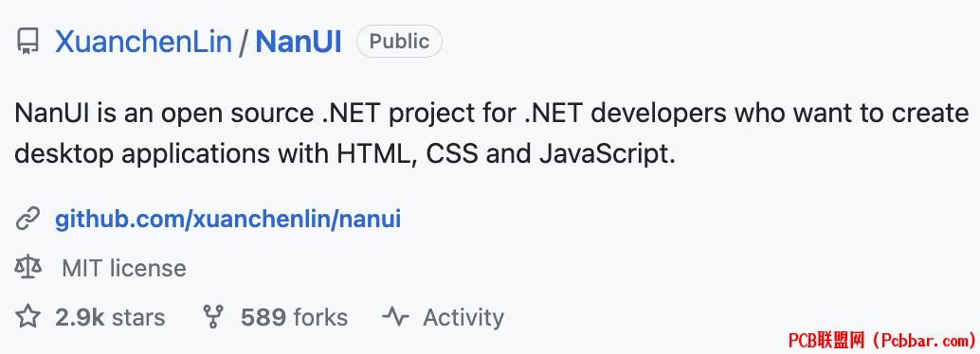The image size is (980, 354).
Task: Click the fork branch icon
Action: (213, 316)
